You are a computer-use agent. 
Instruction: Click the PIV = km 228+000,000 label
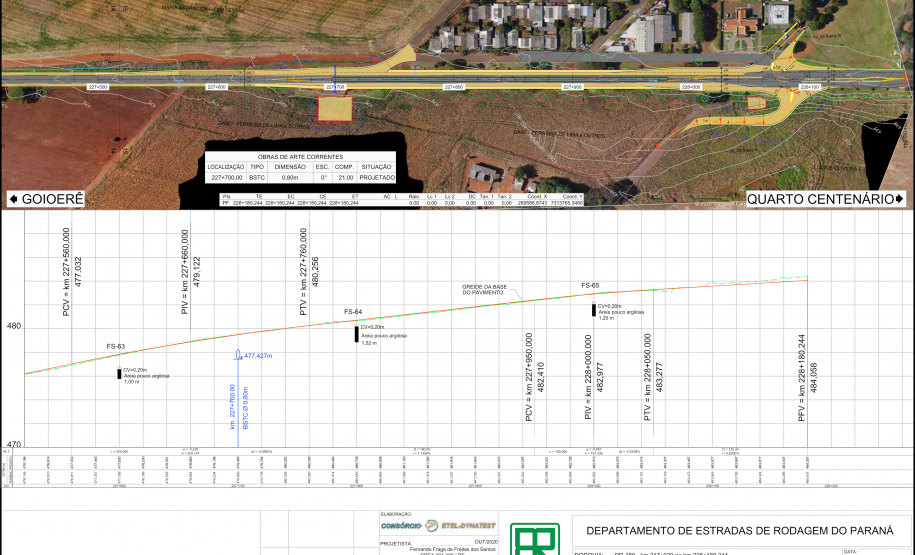tap(588, 377)
